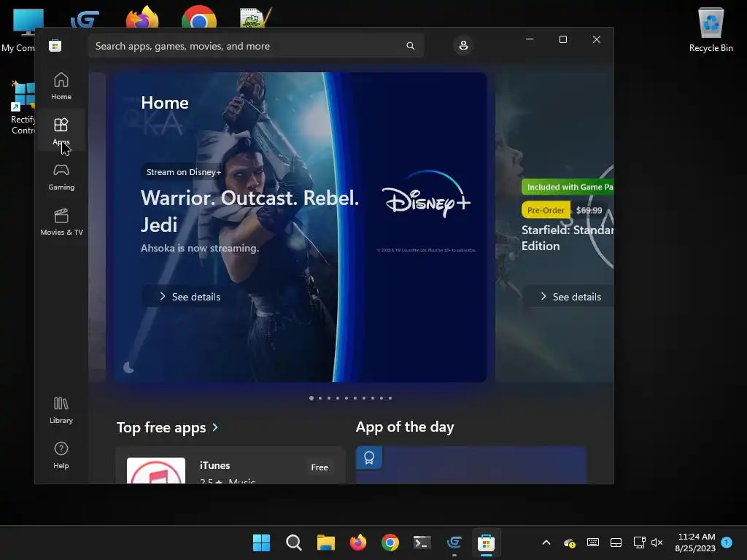Open the user account profile icon

[x=463, y=46]
